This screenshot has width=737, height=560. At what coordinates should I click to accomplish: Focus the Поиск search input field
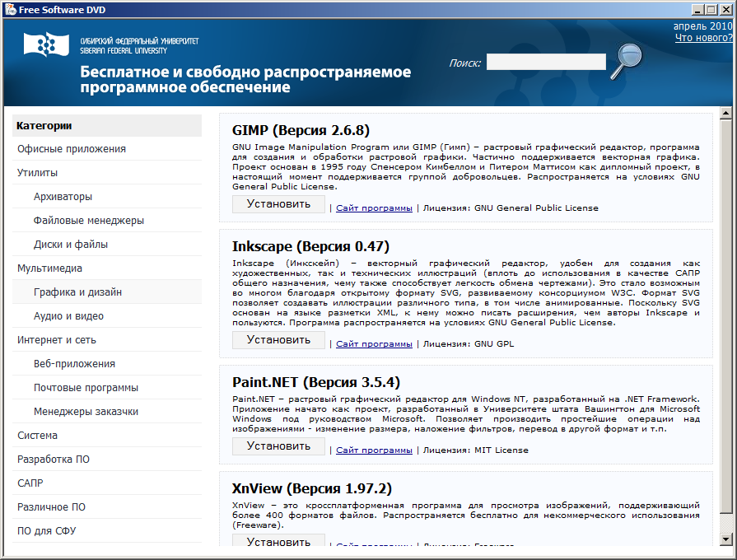tap(546, 62)
